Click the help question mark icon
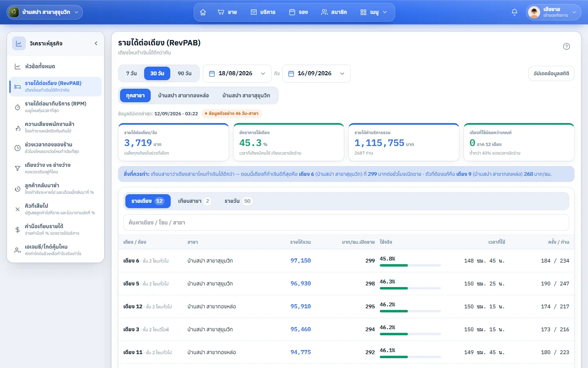The width and height of the screenshot is (588, 368). click(566, 46)
